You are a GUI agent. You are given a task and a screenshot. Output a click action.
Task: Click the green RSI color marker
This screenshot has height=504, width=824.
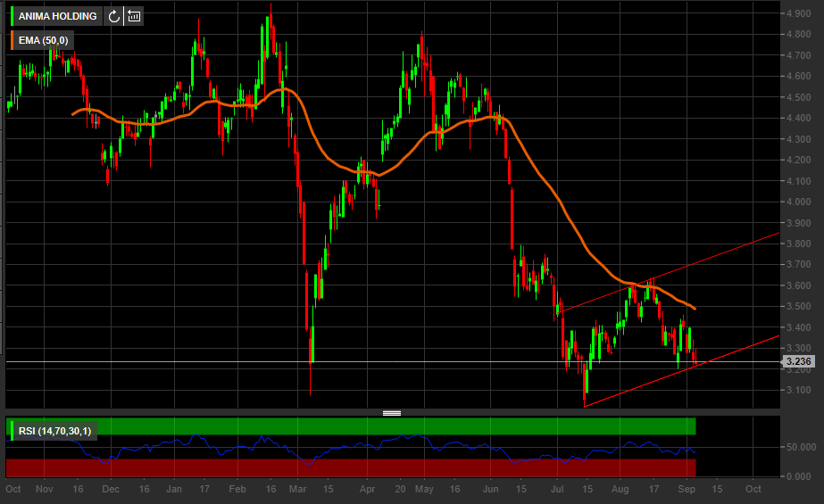click(x=12, y=431)
